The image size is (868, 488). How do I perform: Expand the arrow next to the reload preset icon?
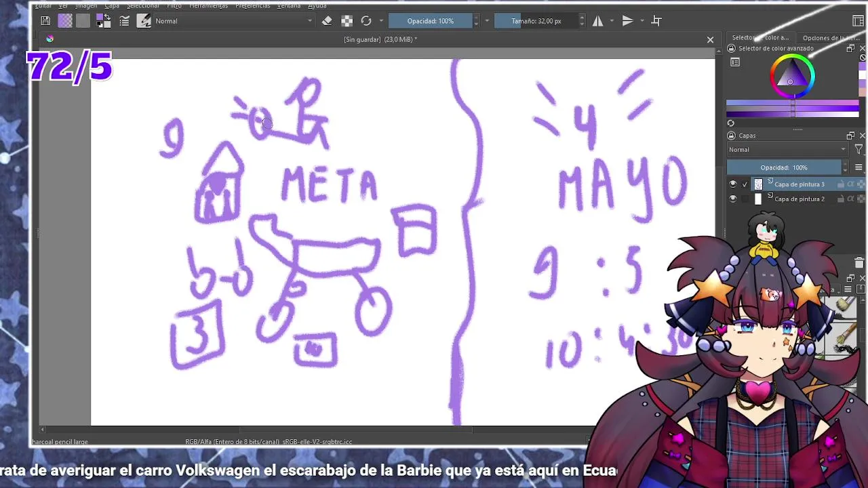click(381, 21)
